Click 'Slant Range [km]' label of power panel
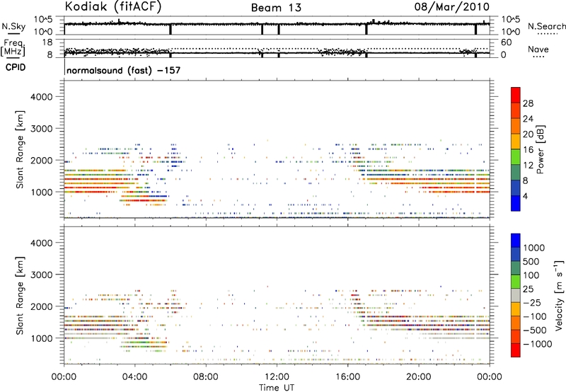 (x=20, y=149)
